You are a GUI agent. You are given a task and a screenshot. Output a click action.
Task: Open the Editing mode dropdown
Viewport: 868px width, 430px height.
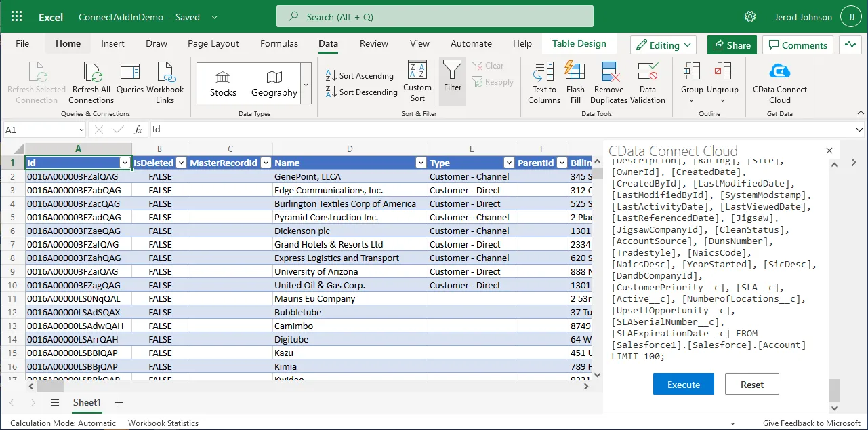pos(663,45)
